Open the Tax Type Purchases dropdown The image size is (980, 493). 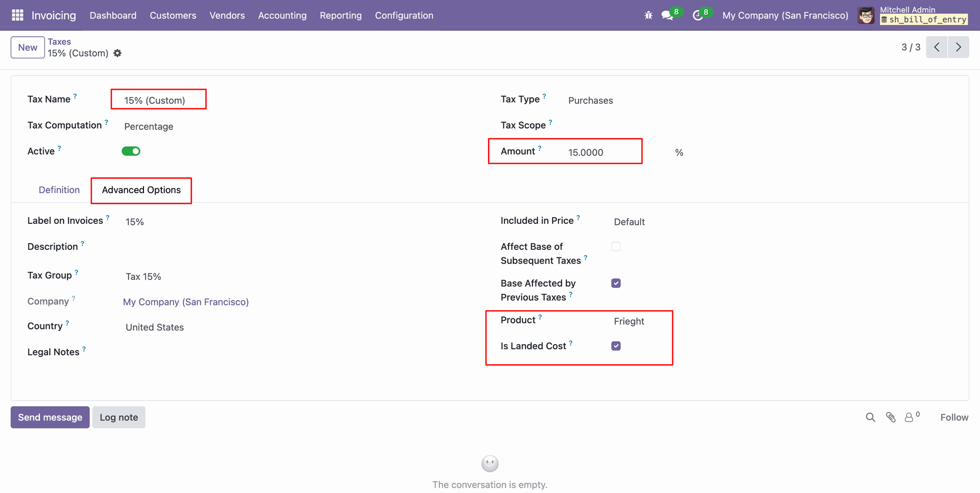click(x=591, y=101)
